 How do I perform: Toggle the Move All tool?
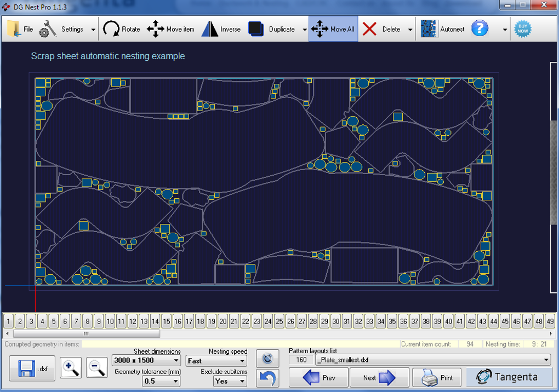click(x=333, y=29)
